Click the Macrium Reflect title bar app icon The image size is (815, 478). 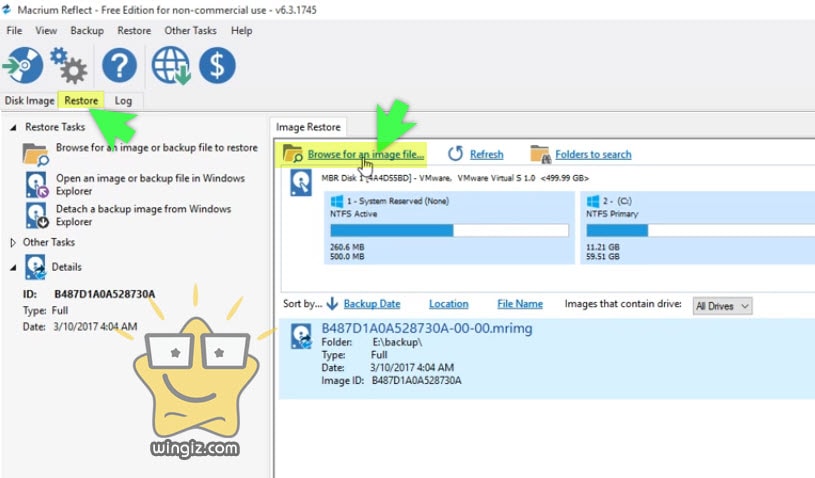click(x=6, y=9)
